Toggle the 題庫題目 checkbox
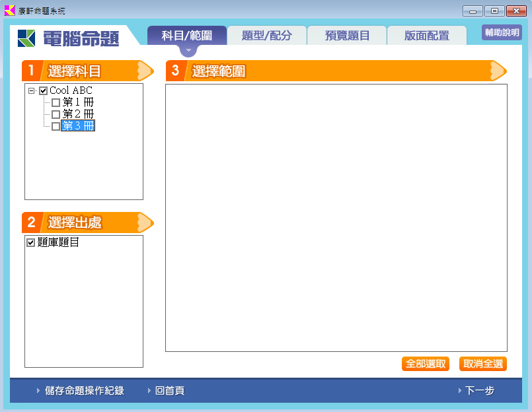This screenshot has width=532, height=412. coord(30,242)
